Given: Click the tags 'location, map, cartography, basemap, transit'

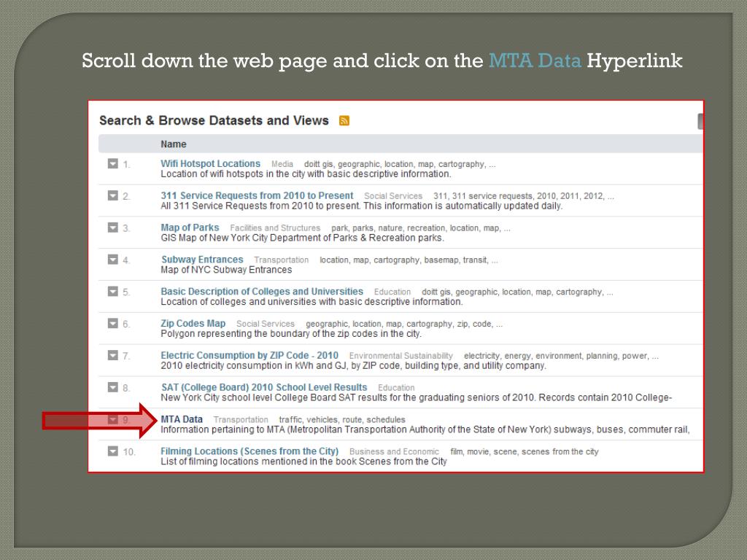Looking at the screenshot, I should pyautogui.click(x=409, y=260).
